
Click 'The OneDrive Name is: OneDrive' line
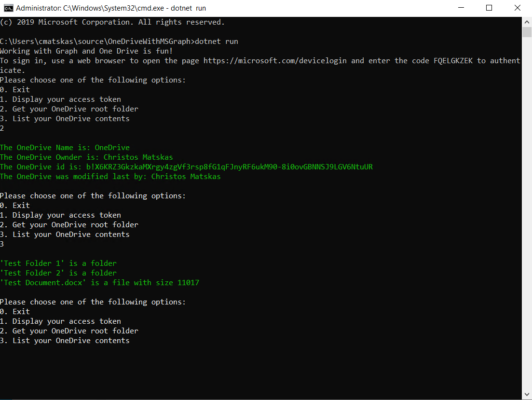click(65, 148)
